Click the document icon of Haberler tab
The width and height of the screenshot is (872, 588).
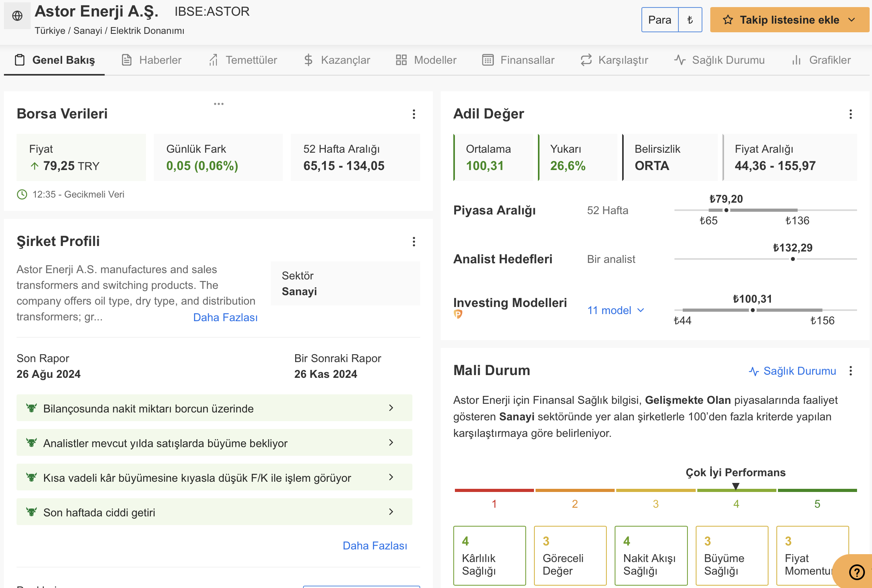click(x=127, y=60)
